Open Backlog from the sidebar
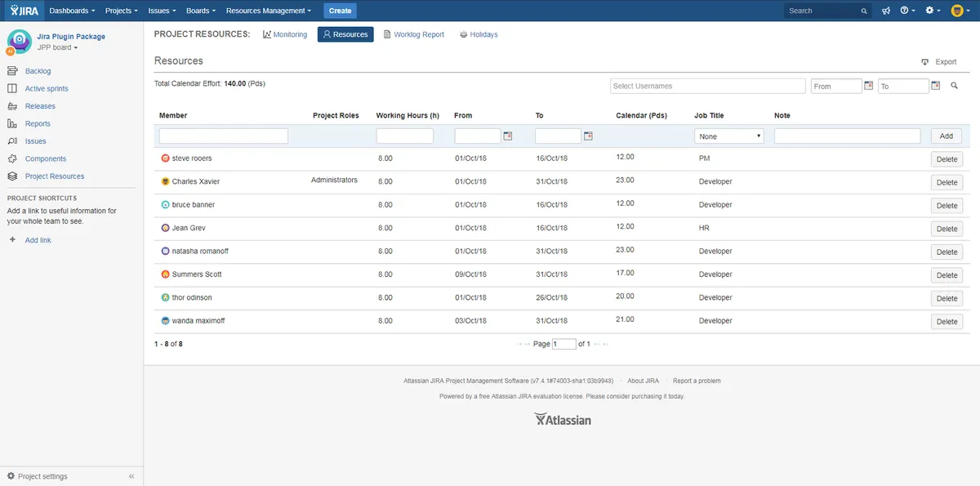This screenshot has width=980, height=486. (38, 71)
